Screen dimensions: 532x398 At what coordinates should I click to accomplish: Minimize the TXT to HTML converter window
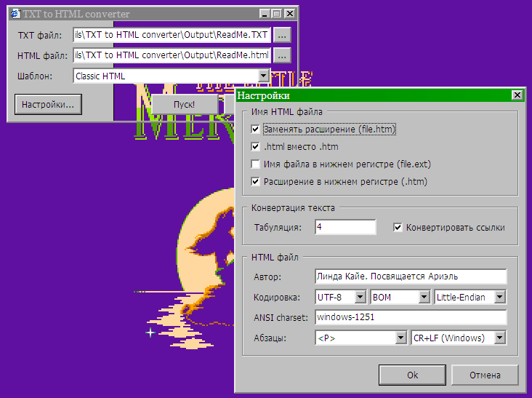click(x=265, y=14)
